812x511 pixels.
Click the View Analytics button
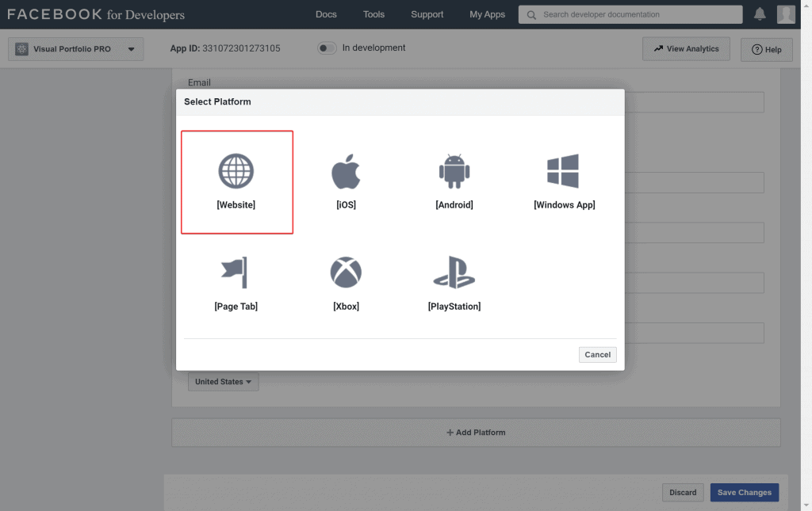[686, 48]
